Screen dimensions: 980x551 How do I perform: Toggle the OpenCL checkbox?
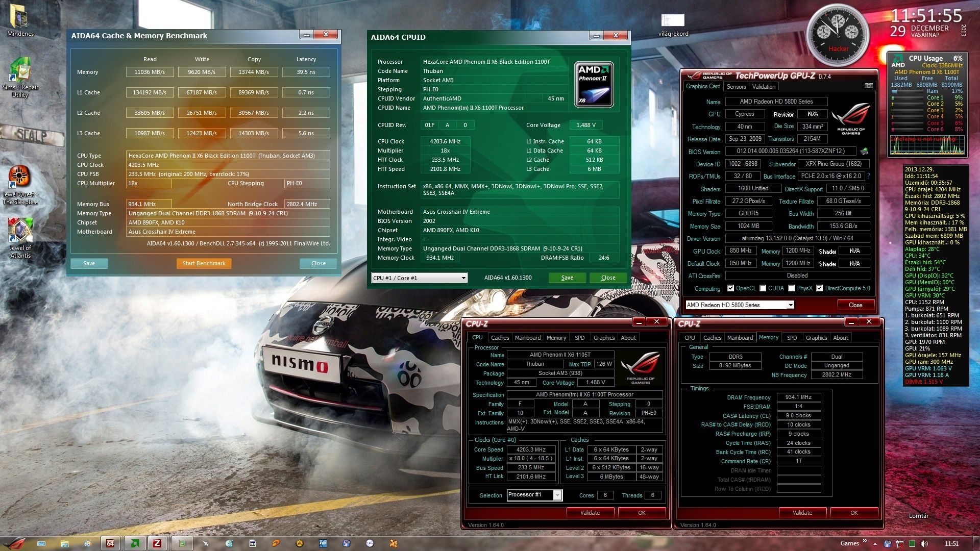[730, 289]
